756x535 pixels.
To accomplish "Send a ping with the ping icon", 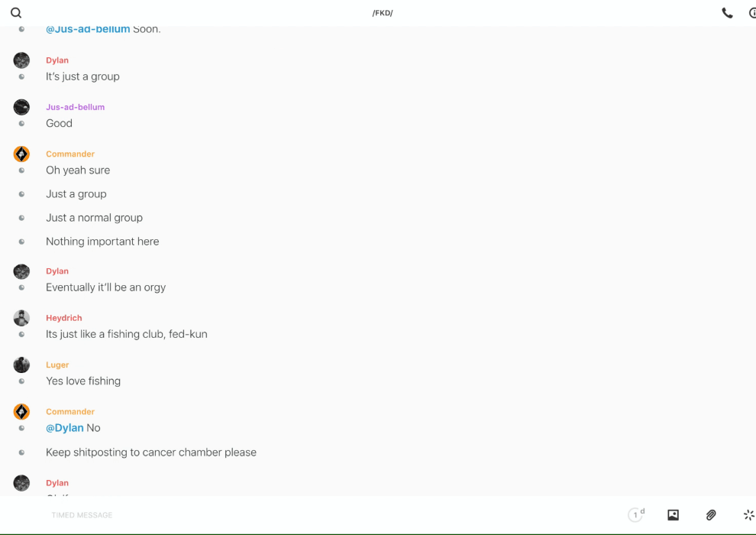I will (748, 515).
